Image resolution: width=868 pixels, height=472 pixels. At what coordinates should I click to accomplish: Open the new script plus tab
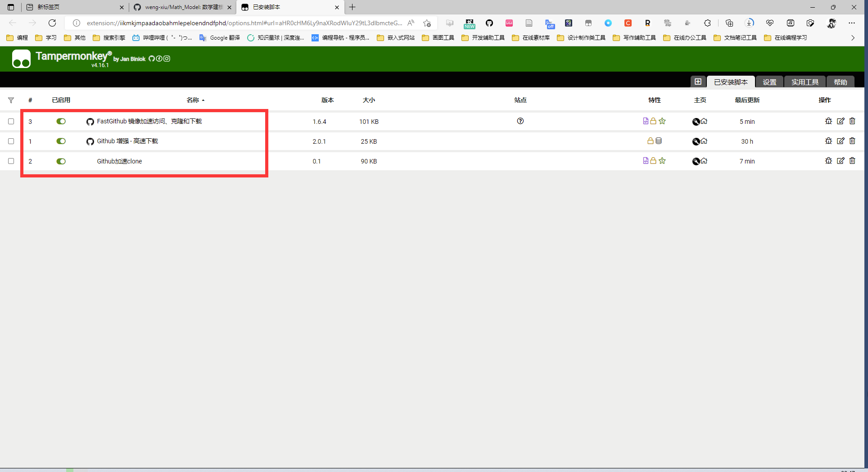pos(698,82)
